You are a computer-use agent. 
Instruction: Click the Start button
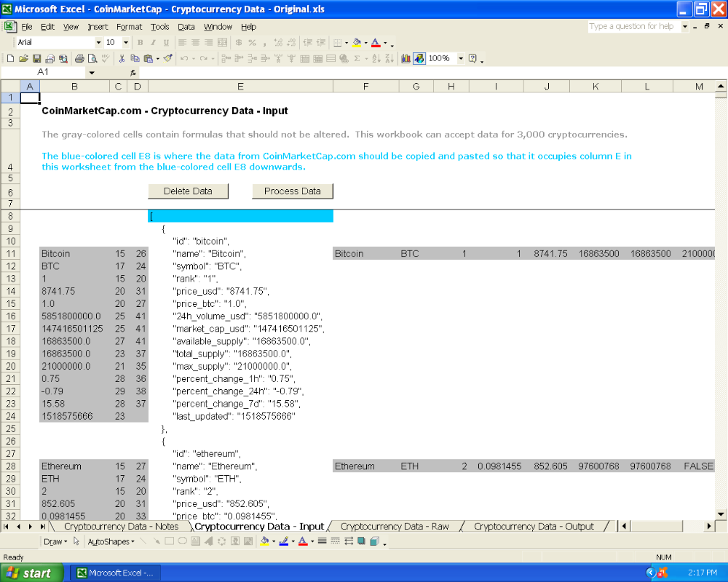(x=31, y=573)
